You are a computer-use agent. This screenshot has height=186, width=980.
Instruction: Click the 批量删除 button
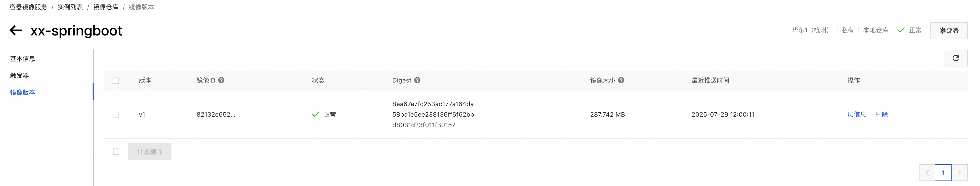click(150, 152)
